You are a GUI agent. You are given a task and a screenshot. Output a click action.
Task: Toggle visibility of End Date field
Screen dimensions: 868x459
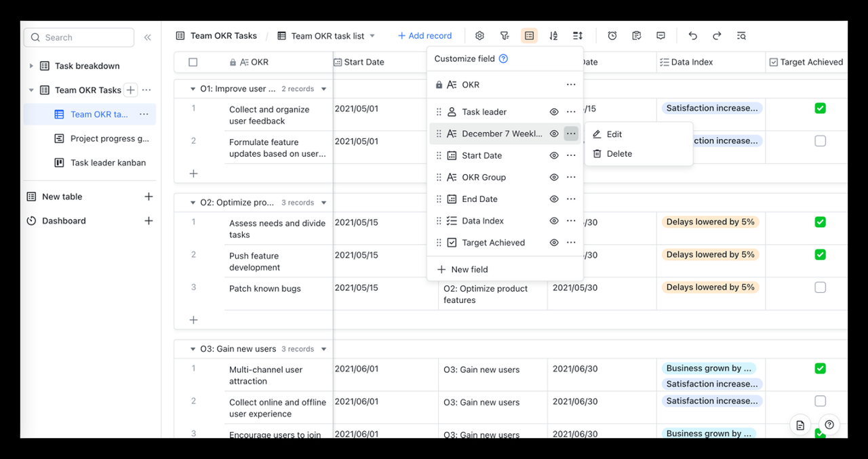point(553,199)
